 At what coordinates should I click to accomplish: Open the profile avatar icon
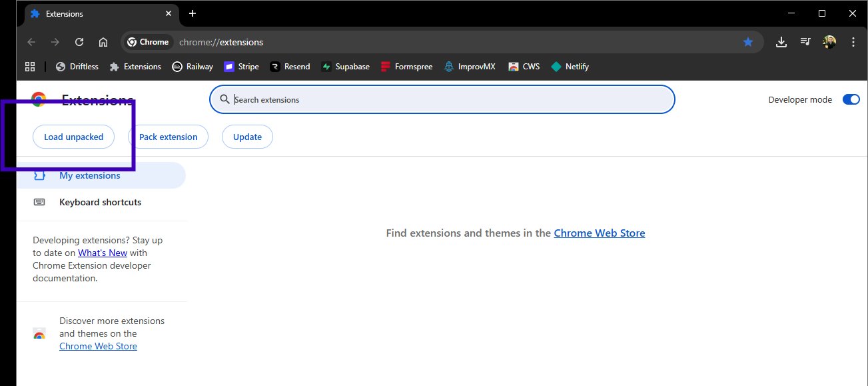click(x=829, y=42)
